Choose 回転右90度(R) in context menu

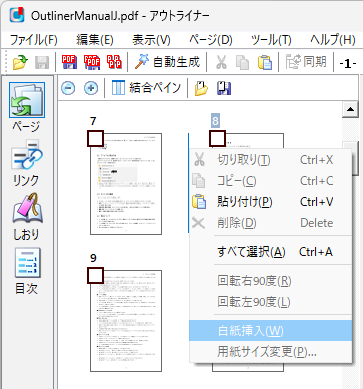coord(270,281)
